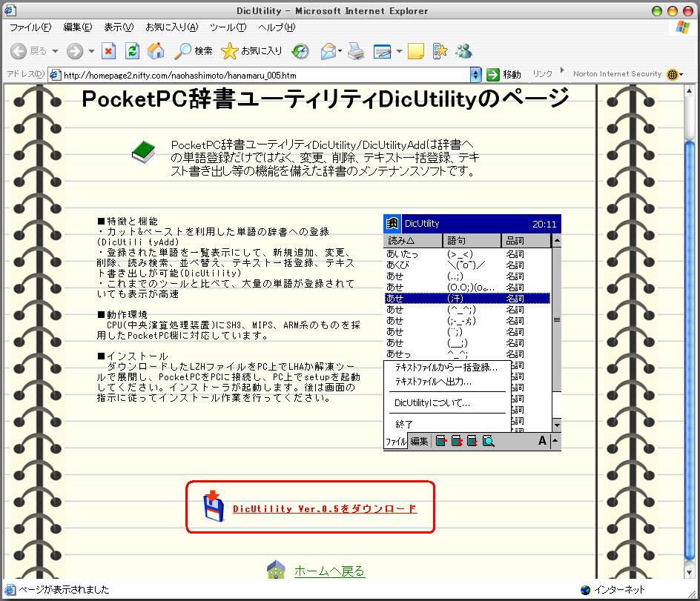Click the Mail envelope icon
The image size is (700, 601).
click(328, 51)
